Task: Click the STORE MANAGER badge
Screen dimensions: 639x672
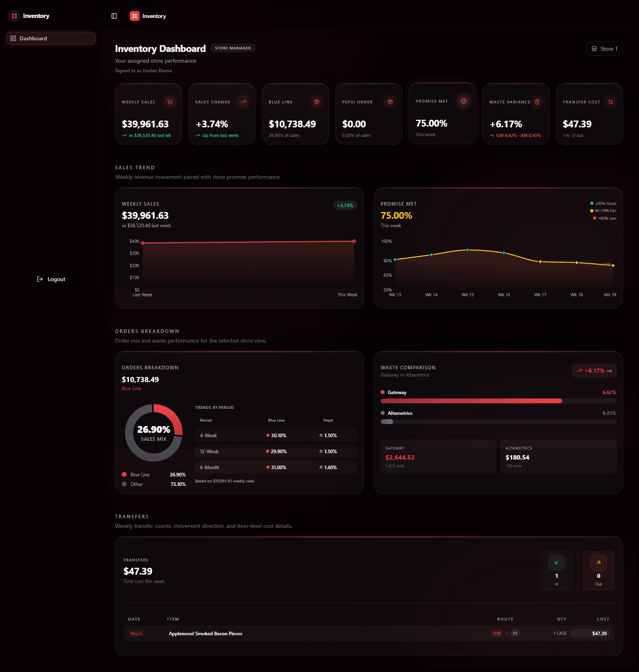Action: pyautogui.click(x=233, y=48)
